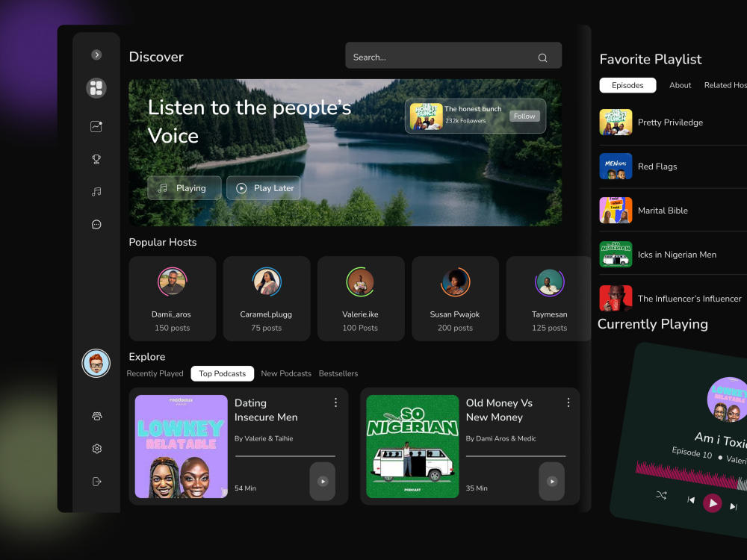This screenshot has width=747, height=560.
Task: Open the chat bubble icon in sidebar
Action: (96, 224)
